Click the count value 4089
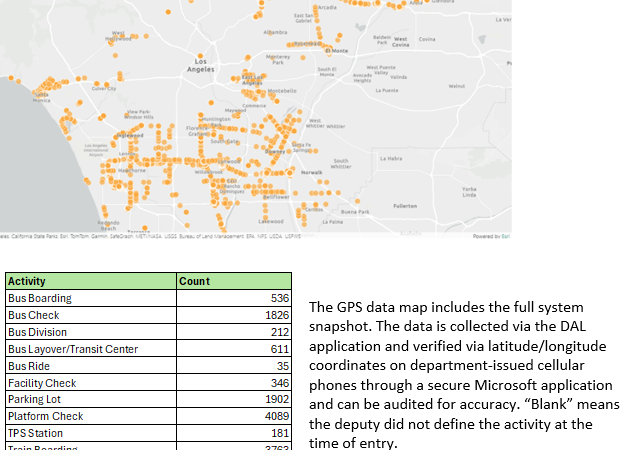Screen dimensions: 626x450 point(276,416)
